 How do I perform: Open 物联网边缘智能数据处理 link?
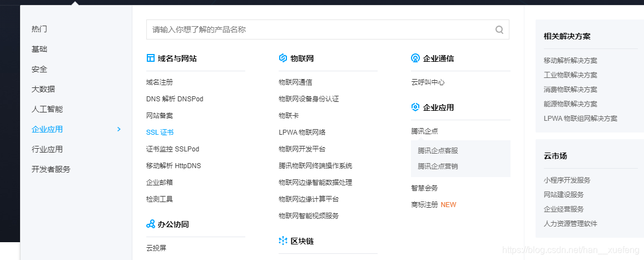click(315, 182)
